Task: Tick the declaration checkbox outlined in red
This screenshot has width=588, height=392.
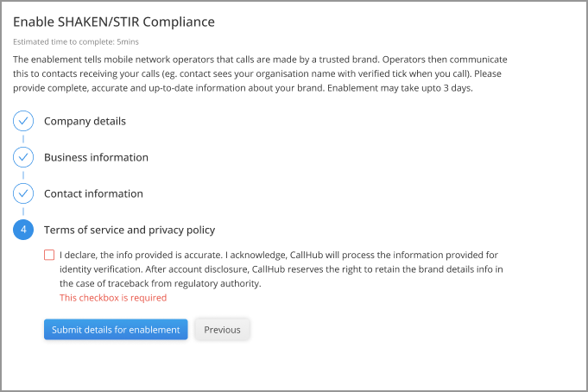Action: tap(49, 255)
